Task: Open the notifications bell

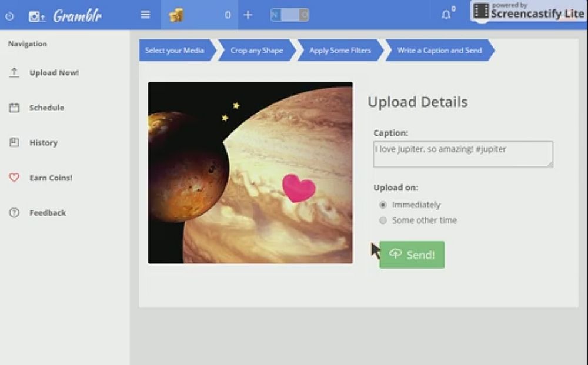Action: tap(446, 15)
